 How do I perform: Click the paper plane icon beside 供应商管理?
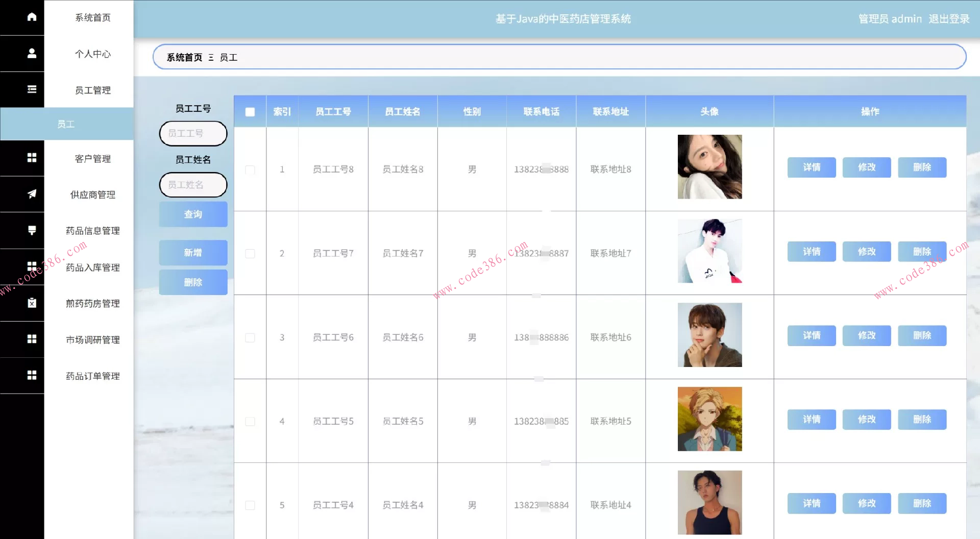[32, 194]
